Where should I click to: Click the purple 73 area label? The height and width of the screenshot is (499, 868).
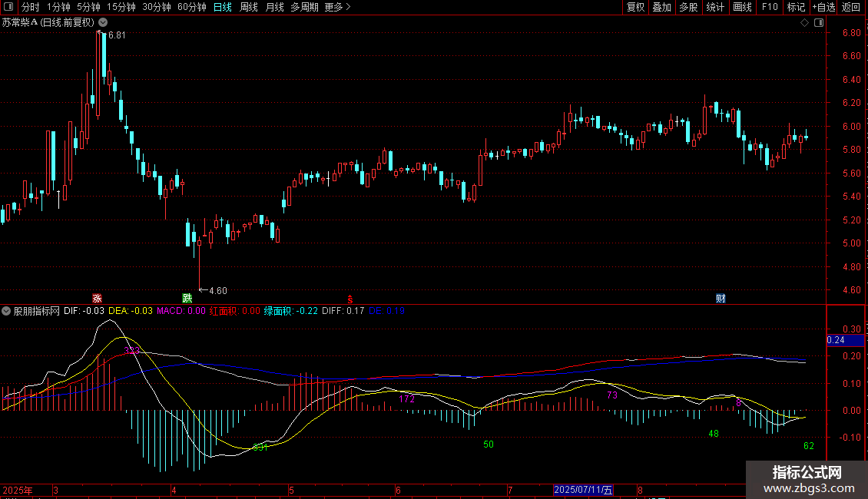(611, 395)
